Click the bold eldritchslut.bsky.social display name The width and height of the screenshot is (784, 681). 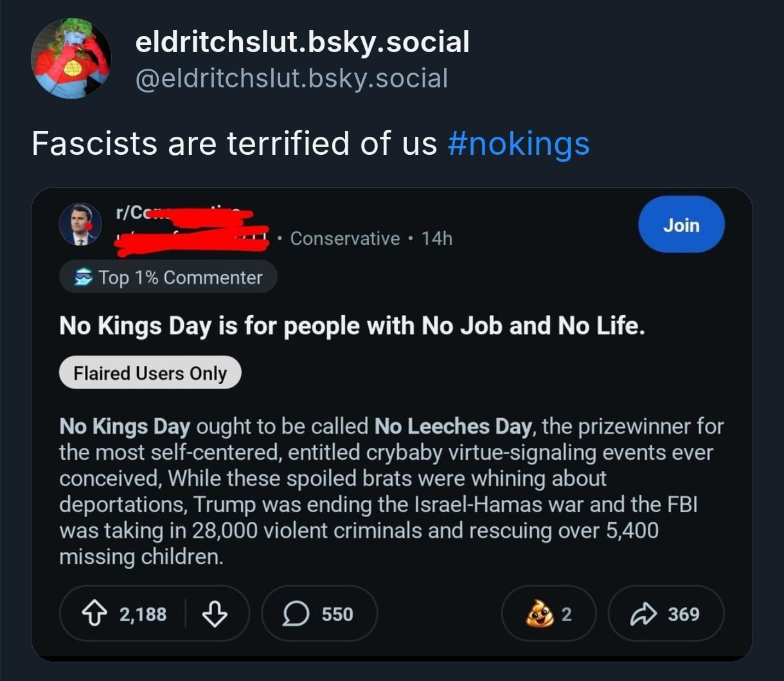(302, 42)
